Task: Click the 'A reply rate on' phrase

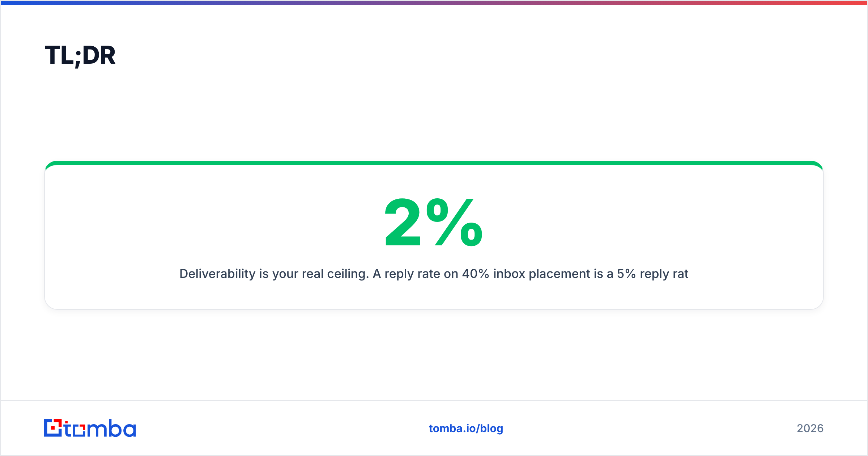Action: pyautogui.click(x=416, y=274)
